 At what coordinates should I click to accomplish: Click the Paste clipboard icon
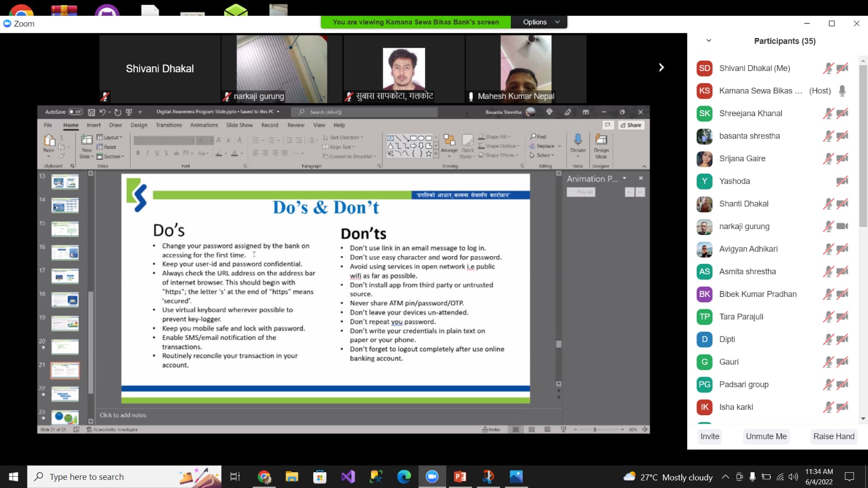49,142
